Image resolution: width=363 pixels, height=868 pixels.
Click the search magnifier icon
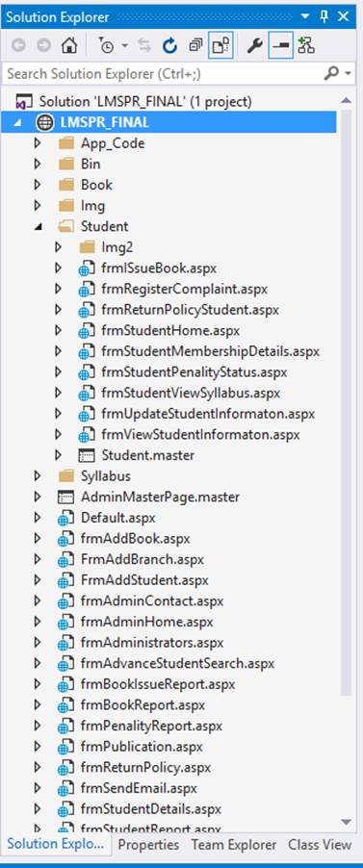pos(331,73)
